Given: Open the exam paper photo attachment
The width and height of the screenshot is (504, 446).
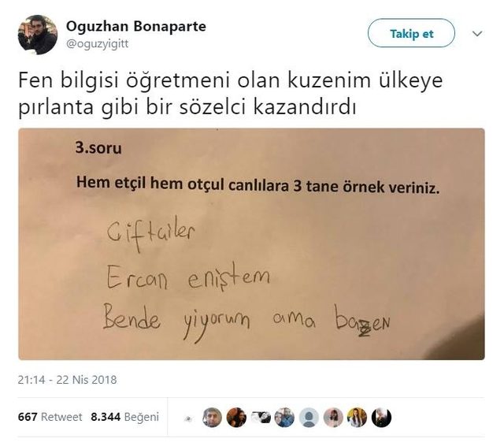Looking at the screenshot, I should (251, 244).
